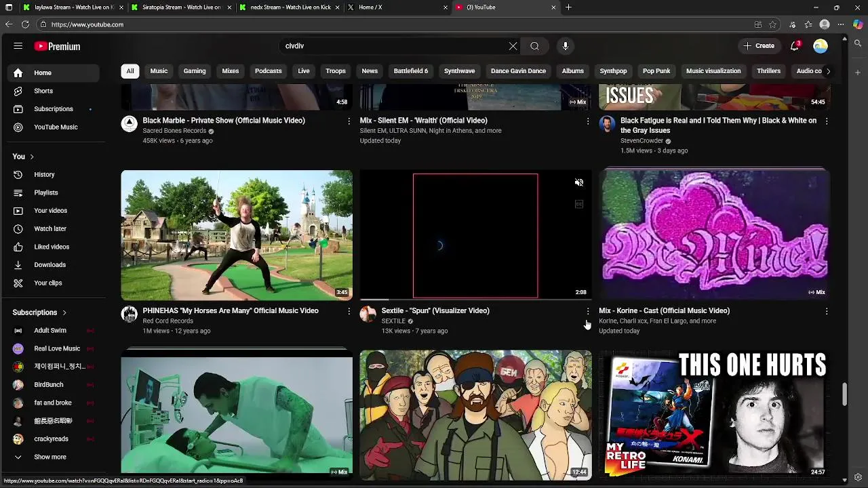The image size is (868, 488).
Task: Unmute the Sextile preview video
Action: [x=579, y=182]
